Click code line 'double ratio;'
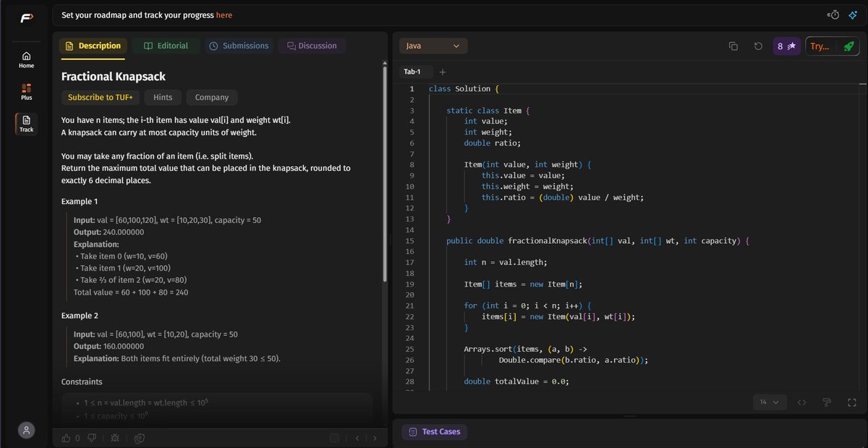 click(493, 143)
